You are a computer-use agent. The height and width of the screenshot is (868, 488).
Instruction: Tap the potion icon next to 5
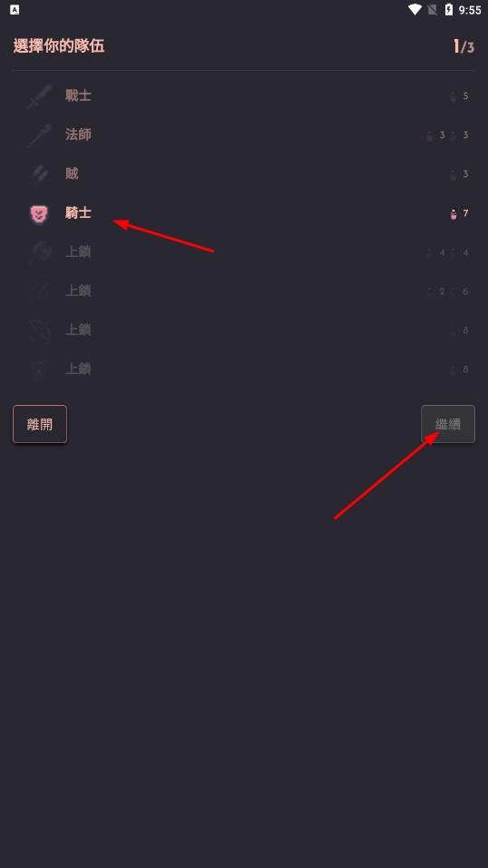[x=454, y=96]
